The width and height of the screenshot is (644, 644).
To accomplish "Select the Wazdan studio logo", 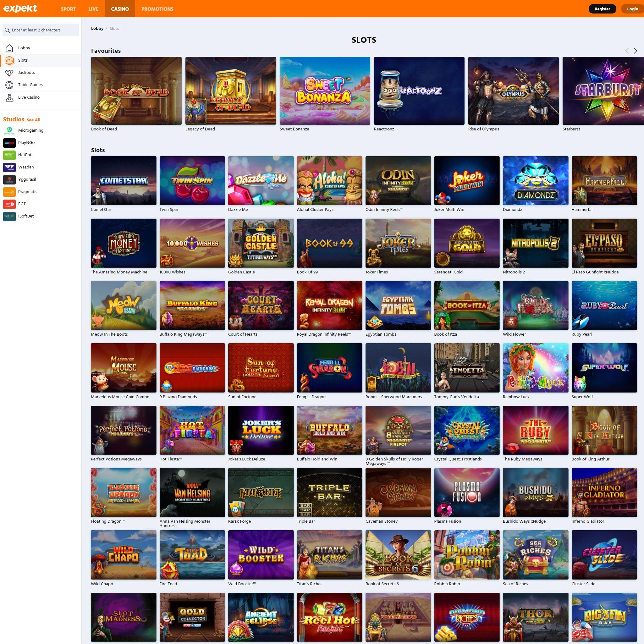I will pos(9,167).
